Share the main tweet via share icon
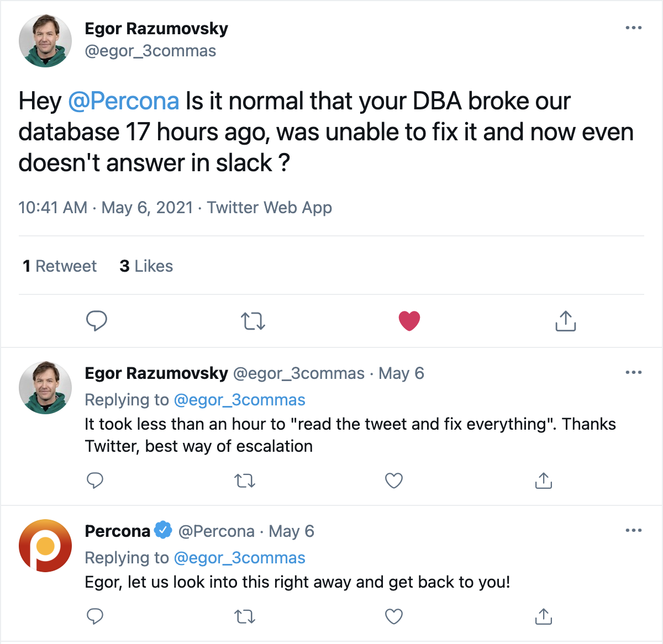This screenshot has height=644, width=663. pos(565,320)
